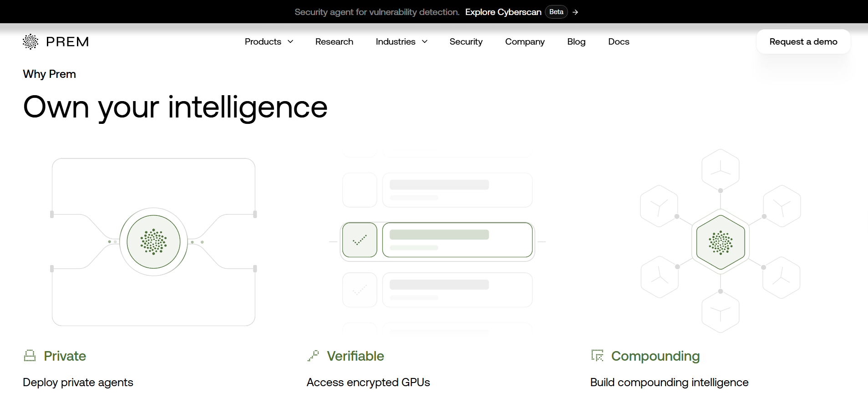Click the arrow icon beside the Beta badge
The height and width of the screenshot is (393, 868).
[575, 12]
